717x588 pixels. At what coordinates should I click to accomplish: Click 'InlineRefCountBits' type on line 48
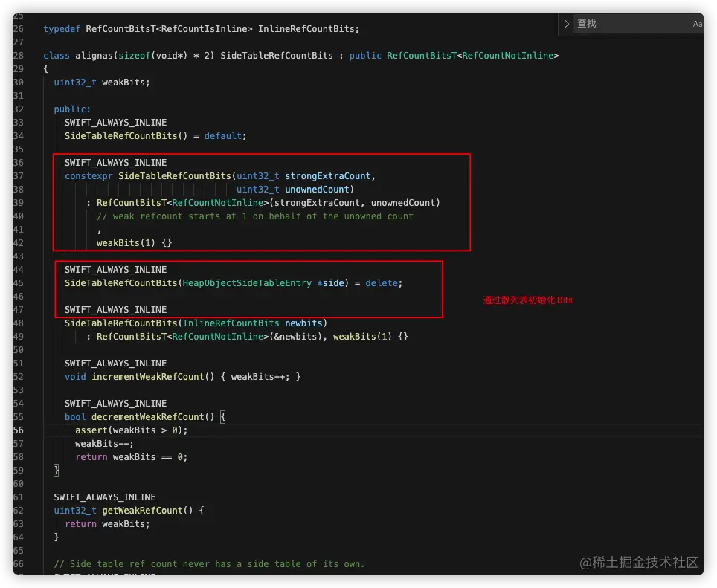tap(231, 323)
